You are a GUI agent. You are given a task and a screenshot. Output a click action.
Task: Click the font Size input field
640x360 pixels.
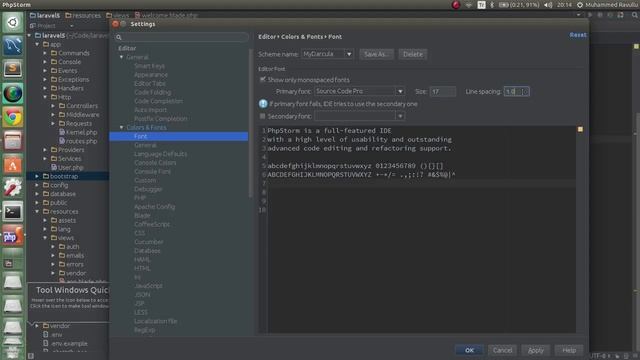click(442, 91)
